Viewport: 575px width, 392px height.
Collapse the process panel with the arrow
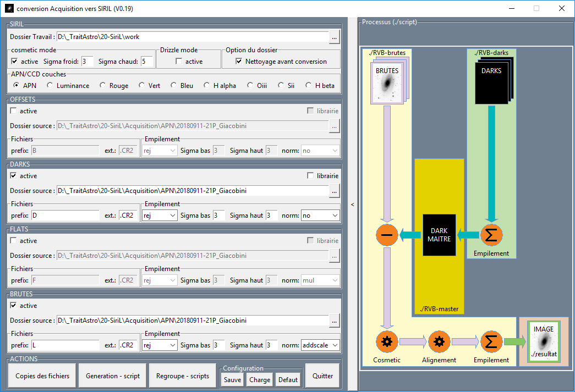point(352,205)
